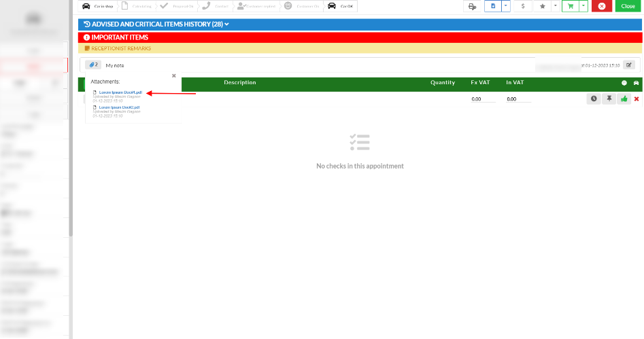The height and width of the screenshot is (339, 644).
Task: Edit the note using the pencil icon
Action: click(x=629, y=65)
